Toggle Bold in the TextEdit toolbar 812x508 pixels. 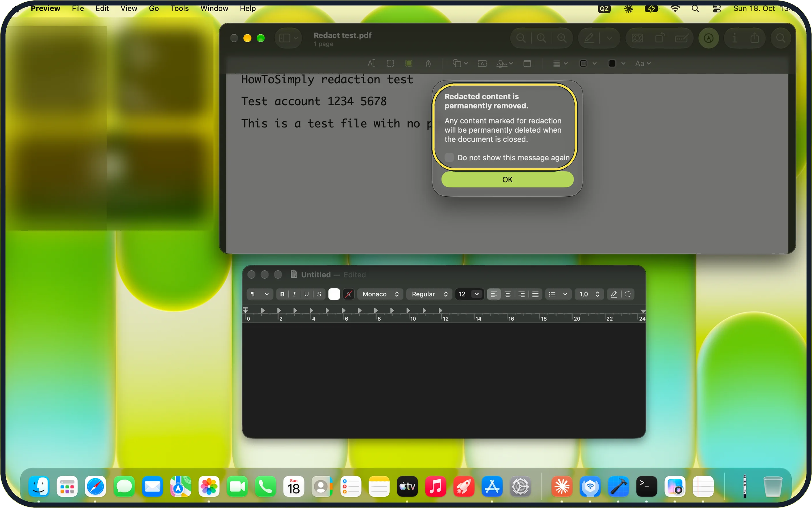click(x=282, y=294)
